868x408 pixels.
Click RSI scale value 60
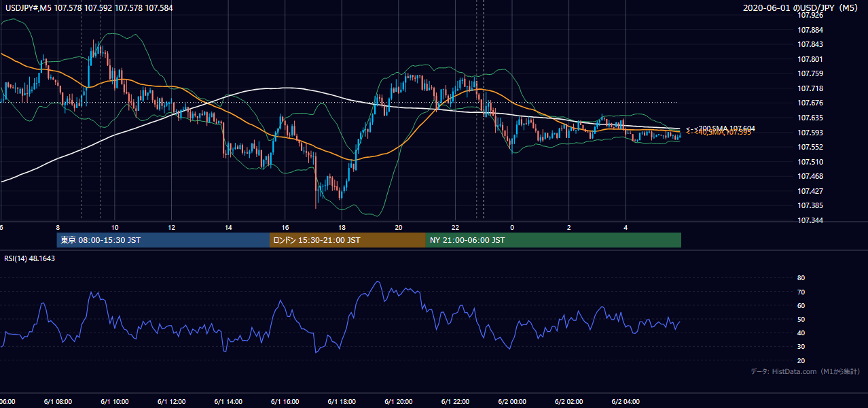point(801,305)
